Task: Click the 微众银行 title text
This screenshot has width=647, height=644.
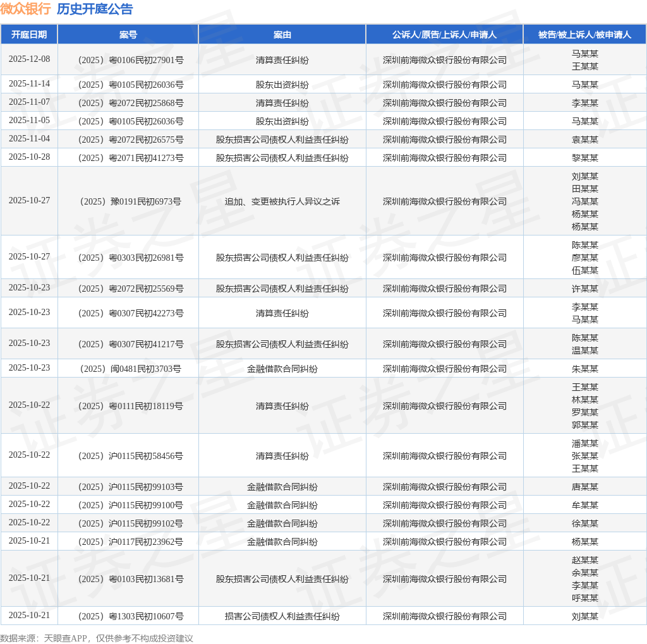Action: pyautogui.click(x=25, y=9)
